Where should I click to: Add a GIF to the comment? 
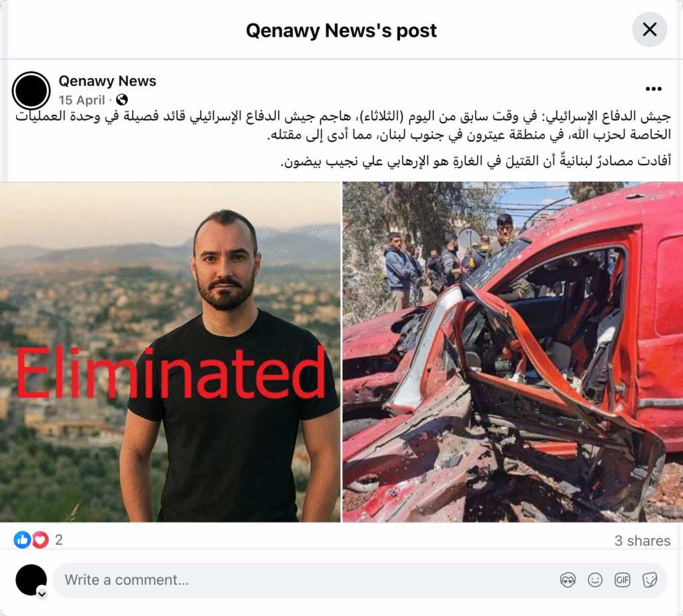coord(622,580)
